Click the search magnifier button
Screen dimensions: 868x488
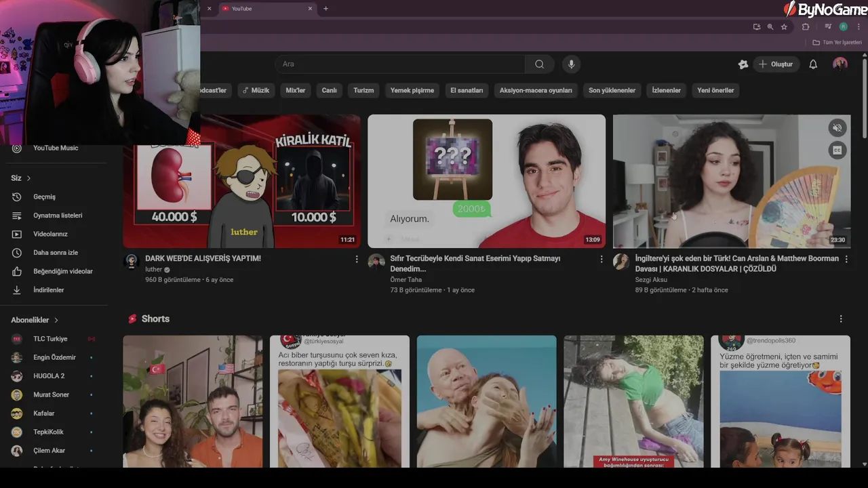click(x=539, y=64)
